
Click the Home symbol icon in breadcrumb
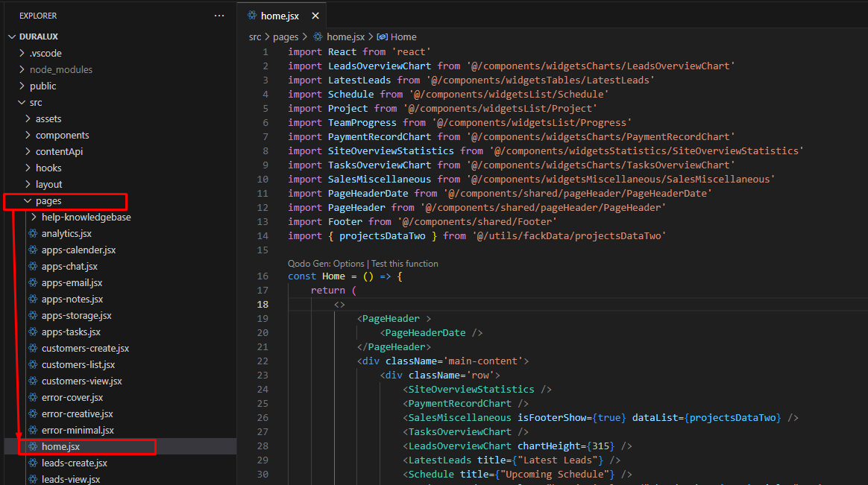[382, 37]
